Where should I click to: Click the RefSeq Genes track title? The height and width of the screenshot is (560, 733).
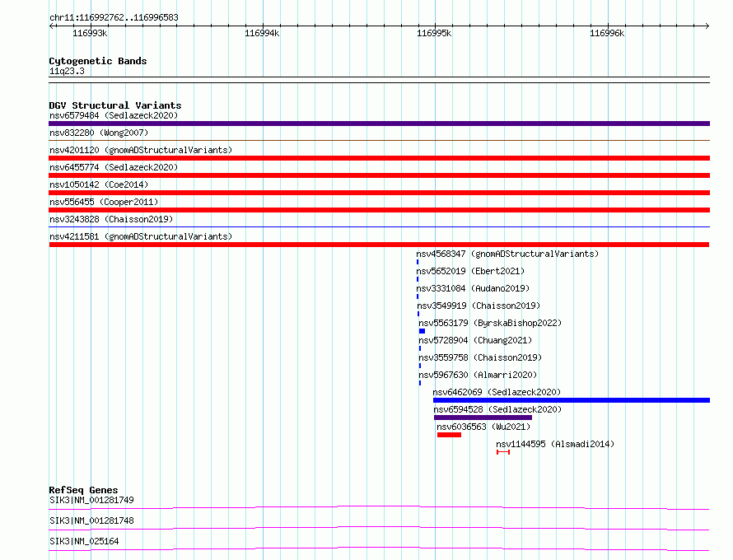pos(83,490)
